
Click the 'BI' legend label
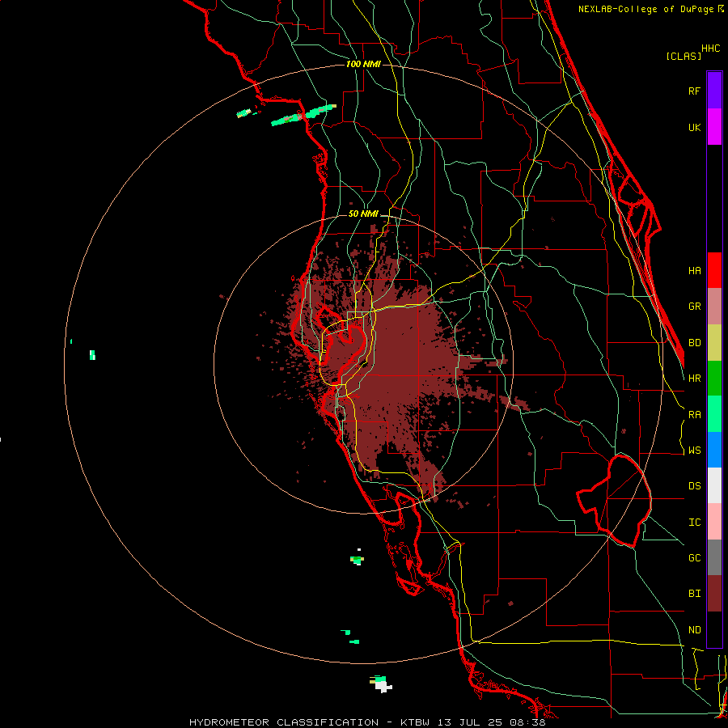pos(694,594)
